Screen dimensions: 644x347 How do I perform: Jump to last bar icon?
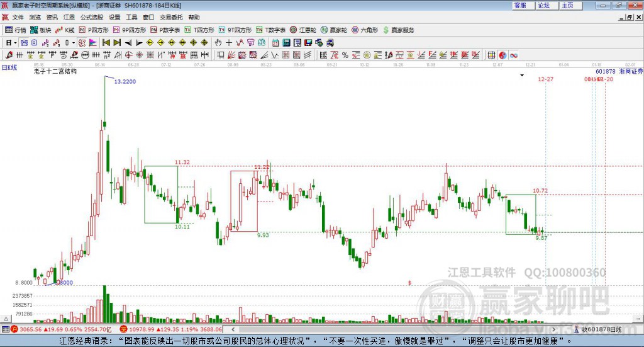tap(117, 43)
